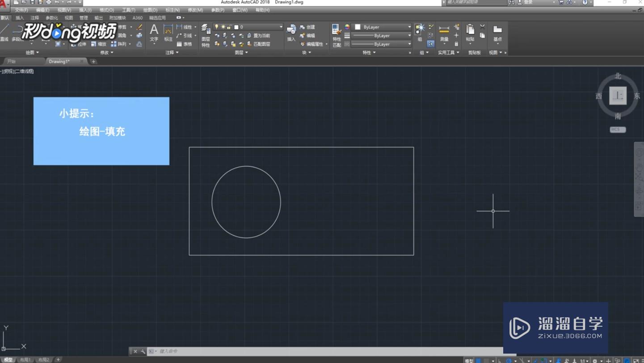Viewport: 644px width, 363px height.
Task: Toggle polar tracking in status bar
Action: click(x=509, y=360)
